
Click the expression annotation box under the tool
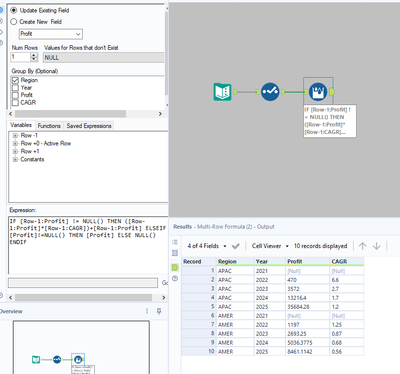(330, 121)
